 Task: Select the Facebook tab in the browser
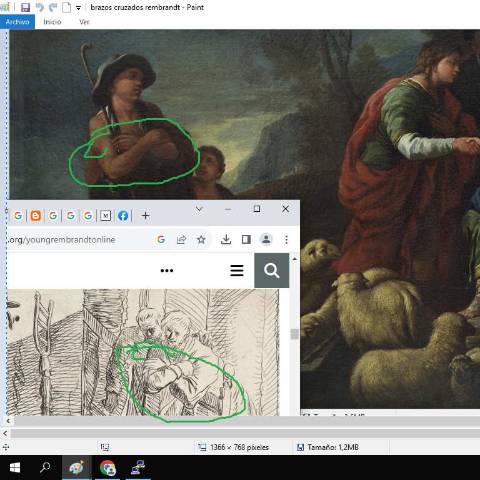coord(123,216)
